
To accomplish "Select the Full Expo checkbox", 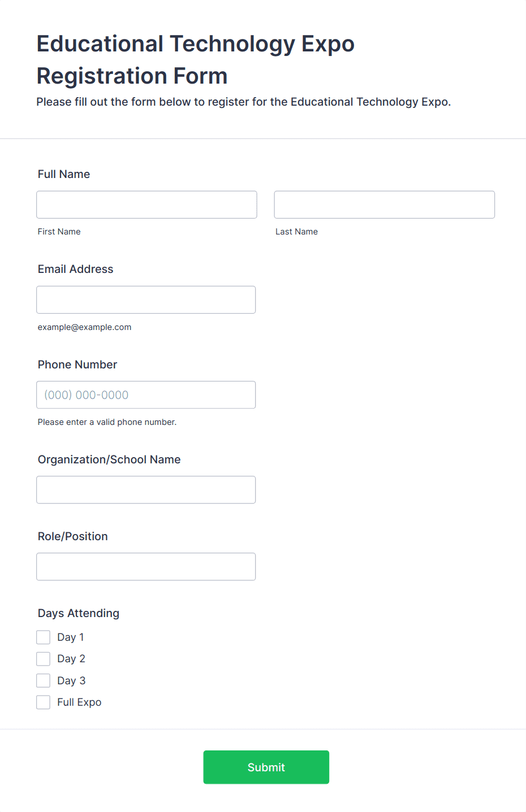I will pyautogui.click(x=44, y=702).
